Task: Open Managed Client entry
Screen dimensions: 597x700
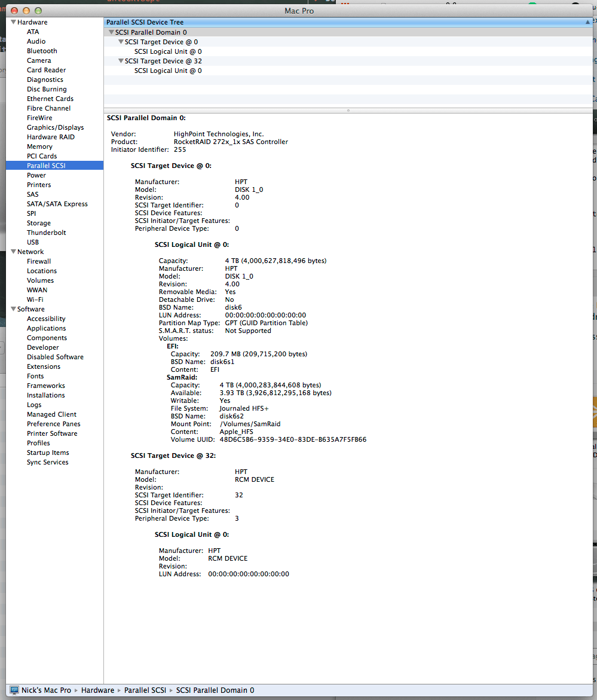Action: [x=52, y=414]
